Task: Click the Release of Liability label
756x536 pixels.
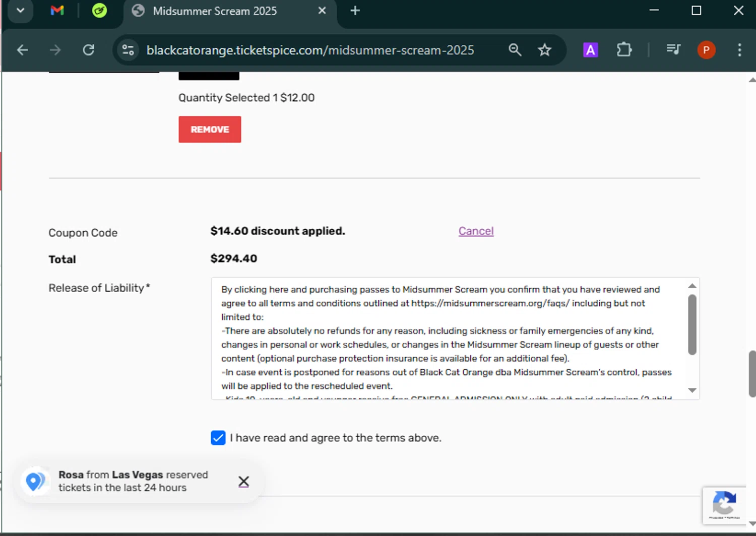Action: click(99, 288)
